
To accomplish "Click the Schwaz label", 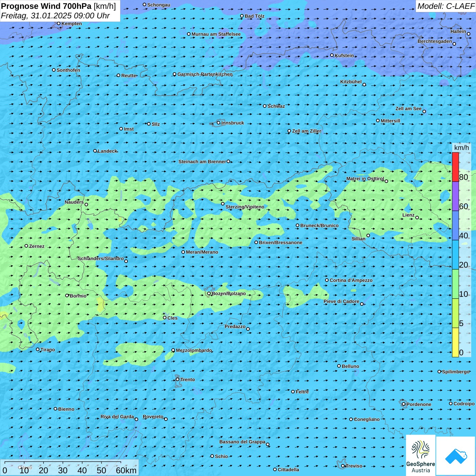I will pos(276,106).
